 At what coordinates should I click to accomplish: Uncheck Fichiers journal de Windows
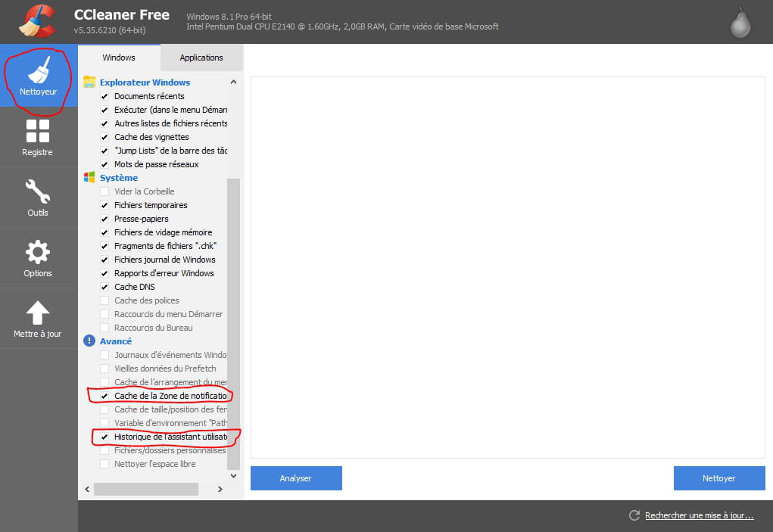coord(104,260)
